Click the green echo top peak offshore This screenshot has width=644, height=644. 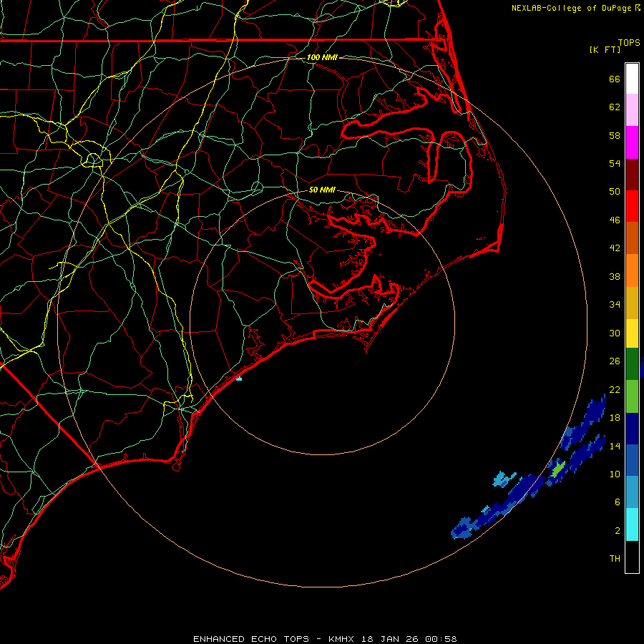click(558, 469)
